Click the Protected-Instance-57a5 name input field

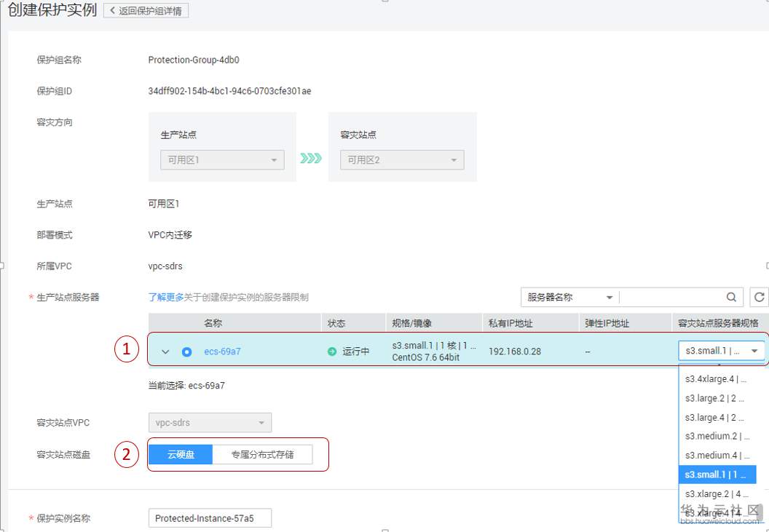pyautogui.click(x=210, y=517)
